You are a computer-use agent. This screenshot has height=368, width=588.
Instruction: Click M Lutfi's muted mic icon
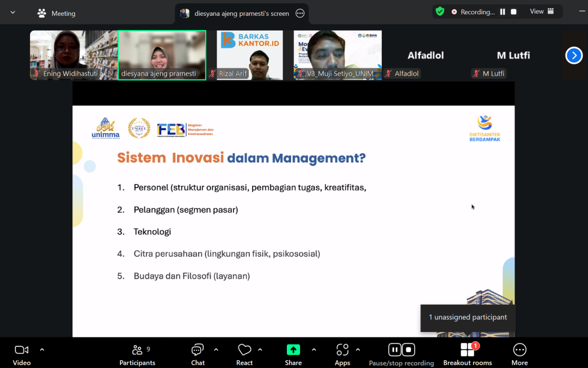(476, 74)
